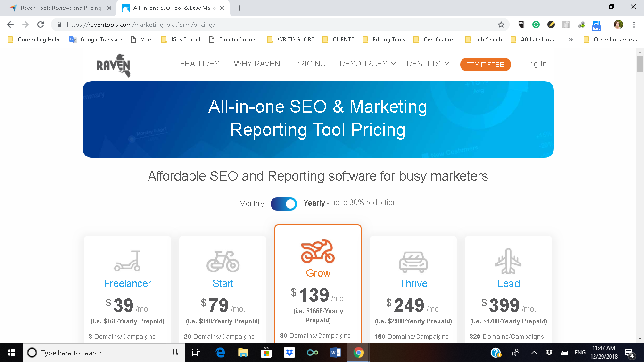Click the chain link extension icon

(x=581, y=25)
